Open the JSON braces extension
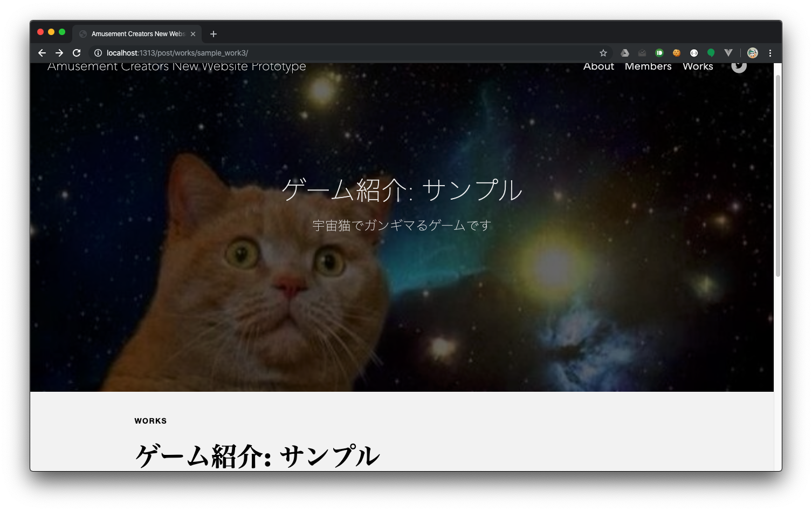 pos(694,53)
